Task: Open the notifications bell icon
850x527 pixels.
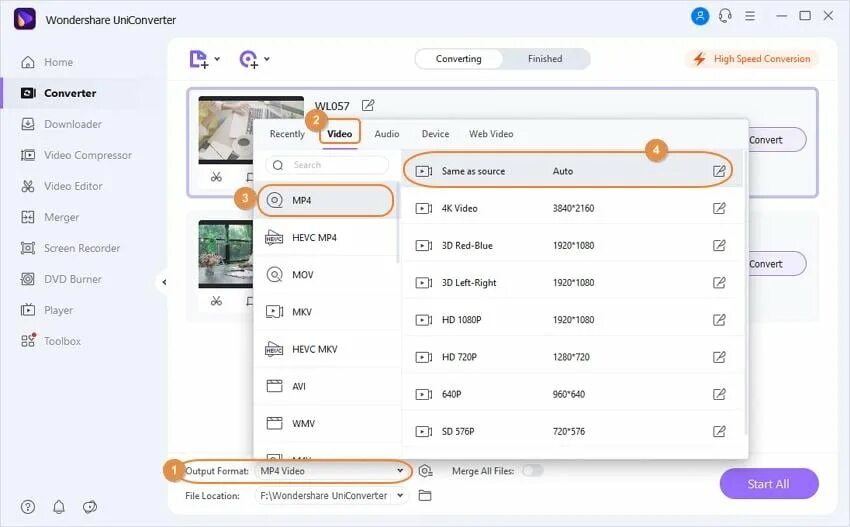Action: pyautogui.click(x=59, y=507)
